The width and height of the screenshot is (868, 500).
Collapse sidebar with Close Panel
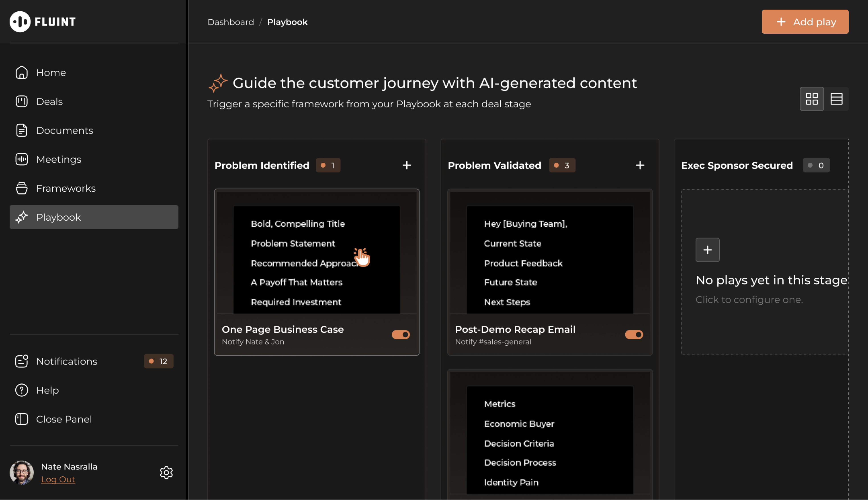pos(63,419)
